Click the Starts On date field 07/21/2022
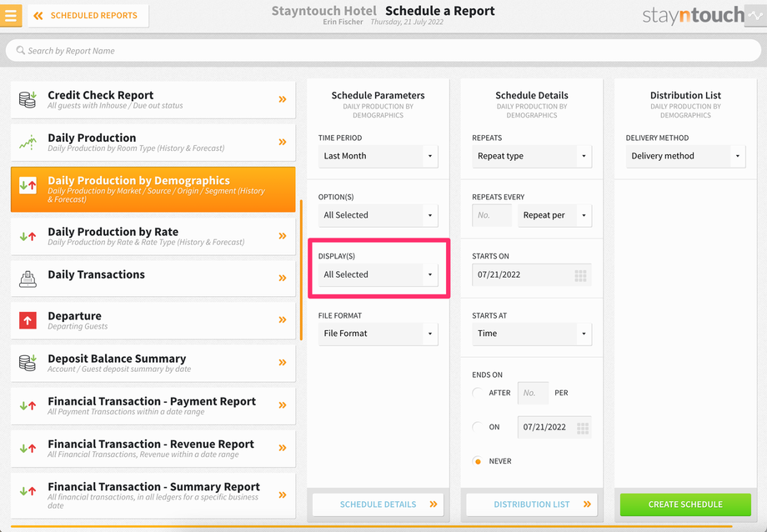 (x=532, y=275)
